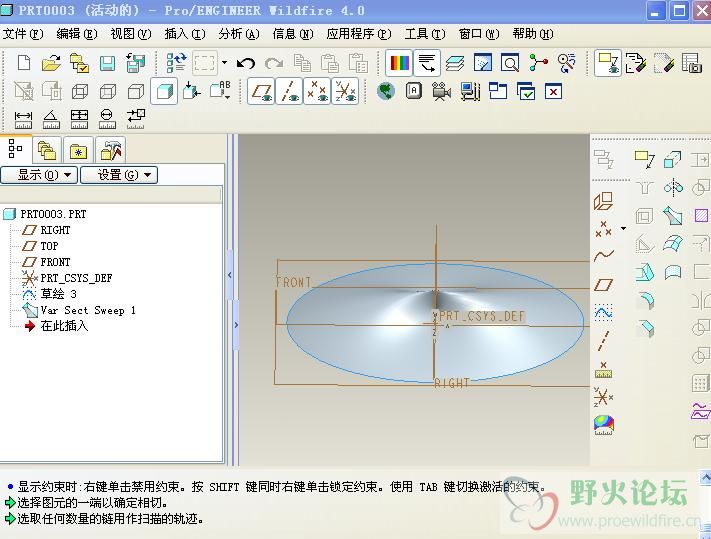This screenshot has height=539, width=711.
Task: Click the camera movie icon
Action: [x=441, y=92]
